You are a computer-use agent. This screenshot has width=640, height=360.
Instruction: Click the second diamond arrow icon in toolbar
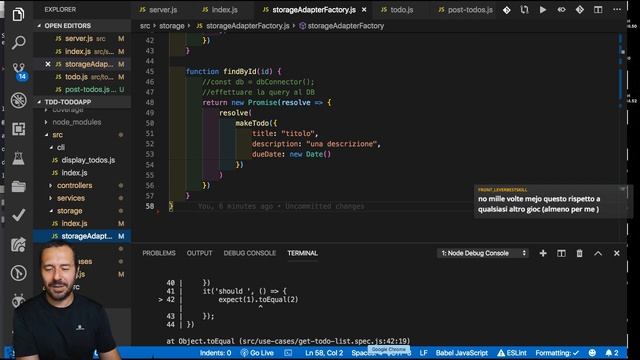pos(580,9)
